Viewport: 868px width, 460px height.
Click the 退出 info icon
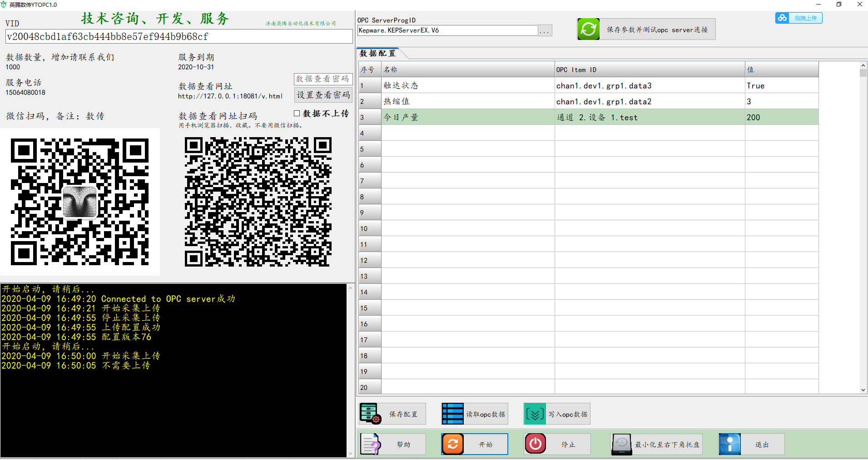pos(730,444)
